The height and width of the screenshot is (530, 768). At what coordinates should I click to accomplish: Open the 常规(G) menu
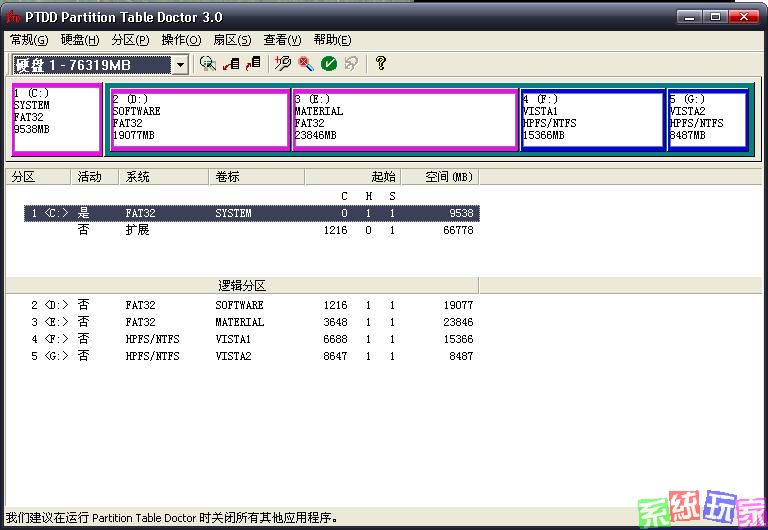pos(29,40)
